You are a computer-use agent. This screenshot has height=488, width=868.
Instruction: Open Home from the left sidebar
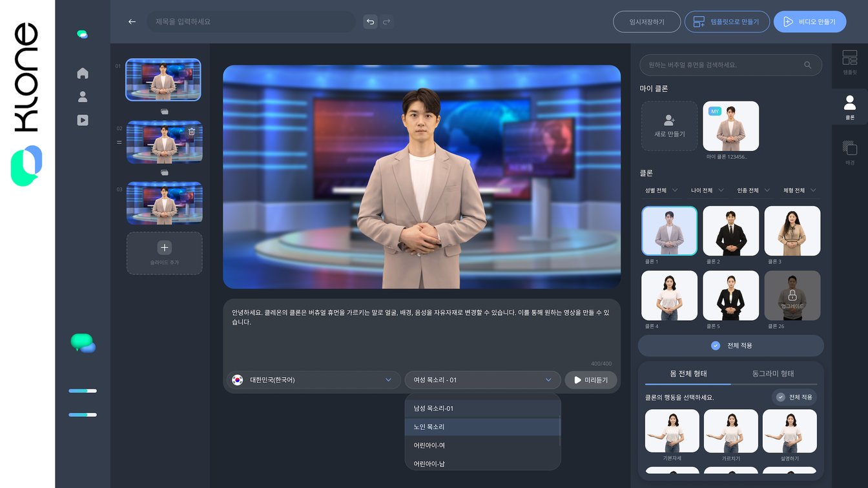point(83,74)
